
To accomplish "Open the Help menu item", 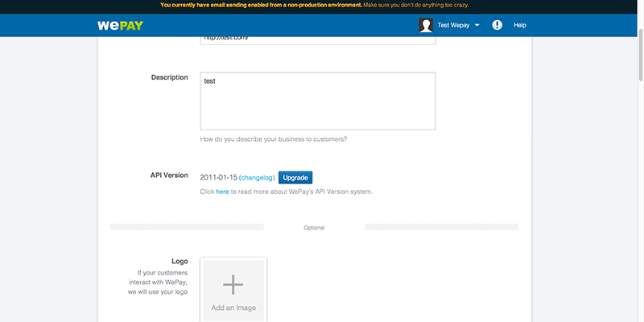I will tap(519, 26).
